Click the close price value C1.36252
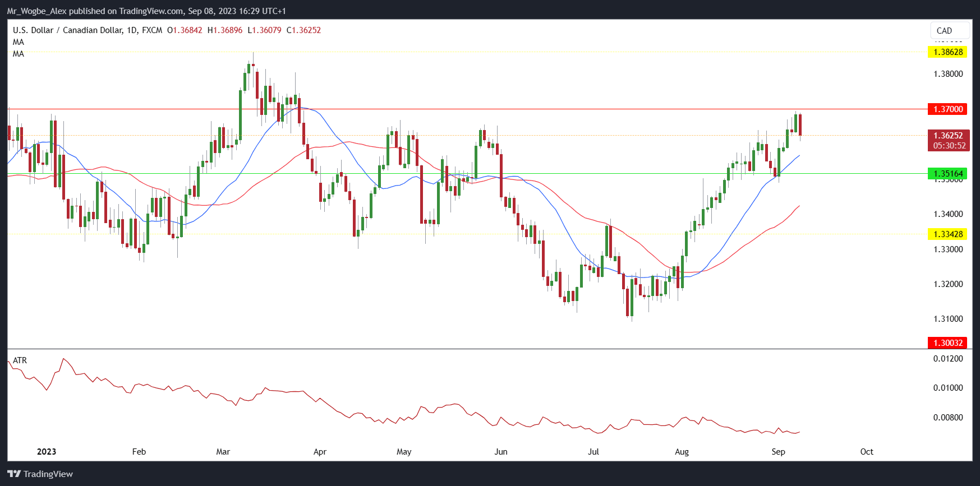980x486 pixels. click(303, 30)
